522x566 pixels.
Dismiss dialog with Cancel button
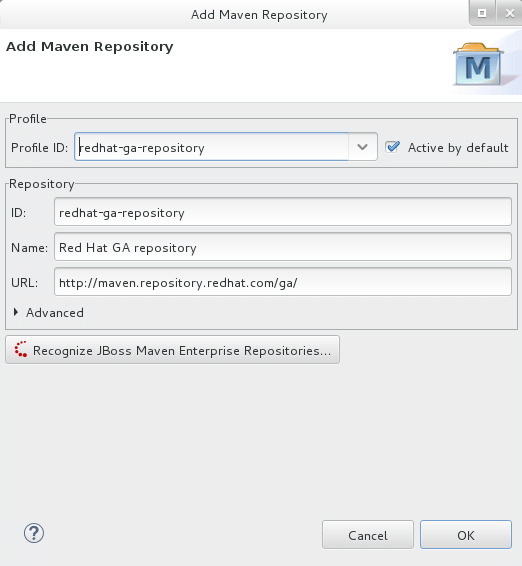coord(368,535)
